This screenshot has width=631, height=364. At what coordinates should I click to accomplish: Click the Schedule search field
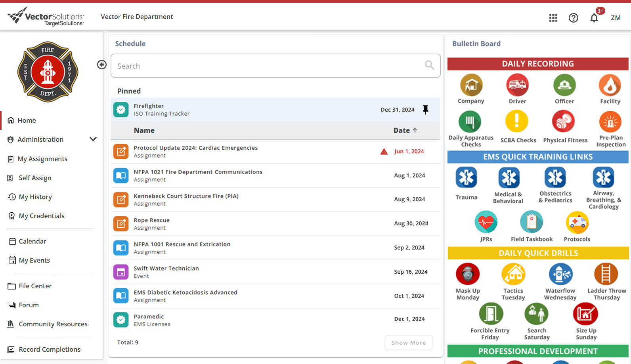click(x=275, y=66)
